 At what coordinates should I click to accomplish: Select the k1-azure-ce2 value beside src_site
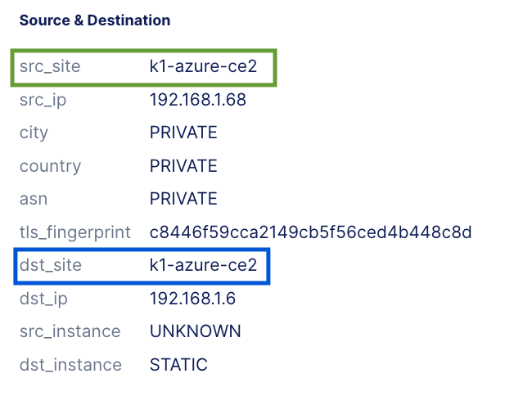click(203, 67)
